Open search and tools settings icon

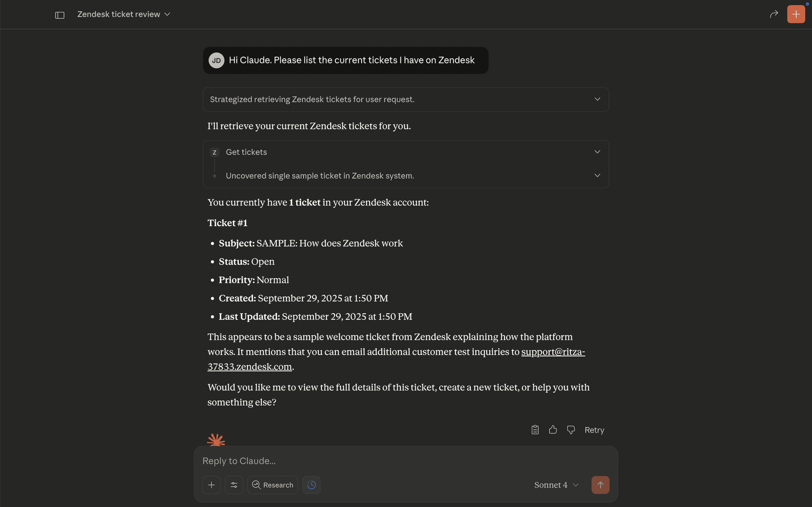click(234, 485)
